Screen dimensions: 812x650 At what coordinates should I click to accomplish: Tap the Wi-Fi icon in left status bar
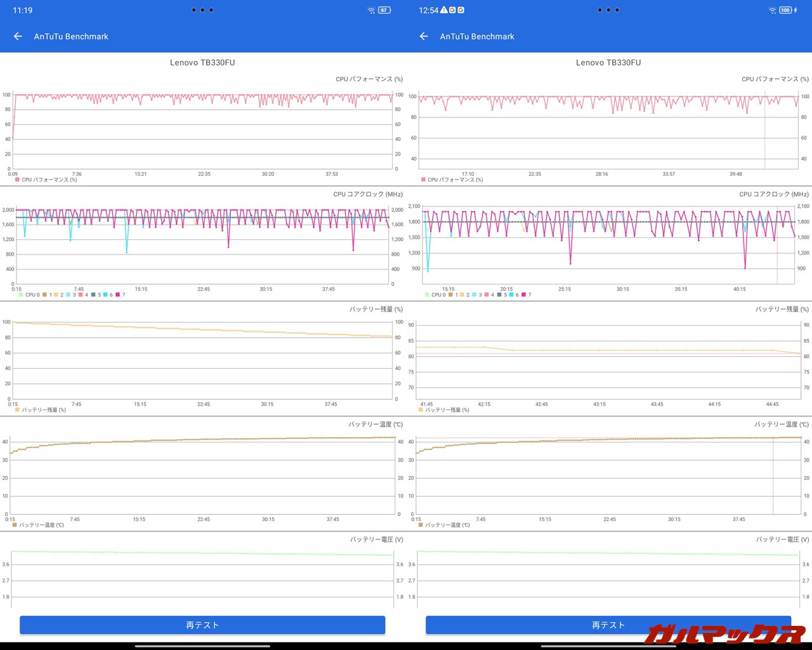(x=371, y=10)
